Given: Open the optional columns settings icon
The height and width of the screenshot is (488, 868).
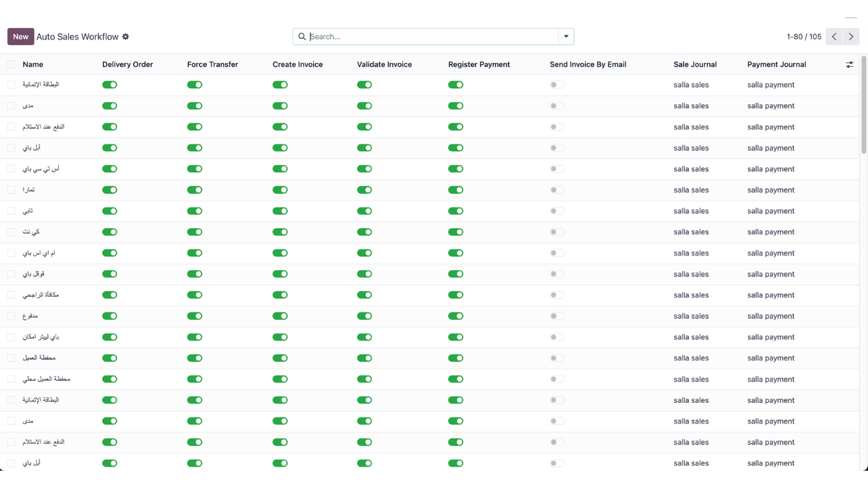Looking at the screenshot, I should click(850, 65).
